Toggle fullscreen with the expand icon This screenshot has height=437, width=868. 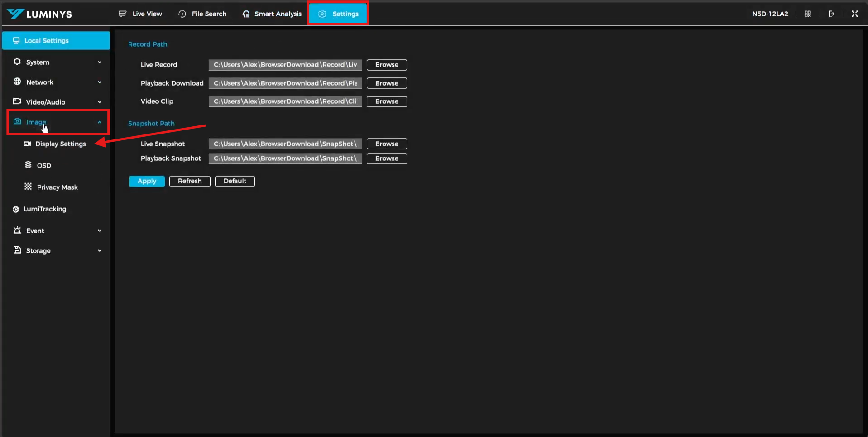coord(854,14)
